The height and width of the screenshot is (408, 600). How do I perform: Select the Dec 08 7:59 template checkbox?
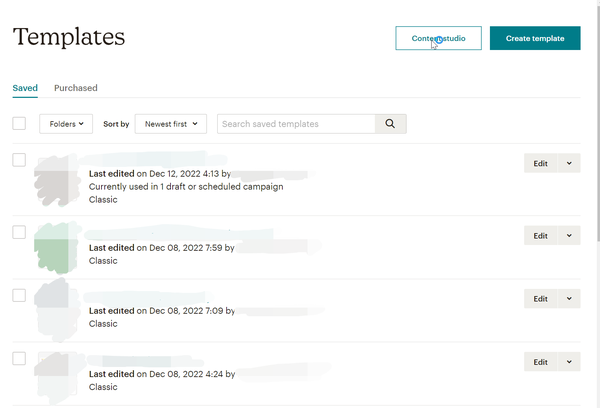point(19,232)
